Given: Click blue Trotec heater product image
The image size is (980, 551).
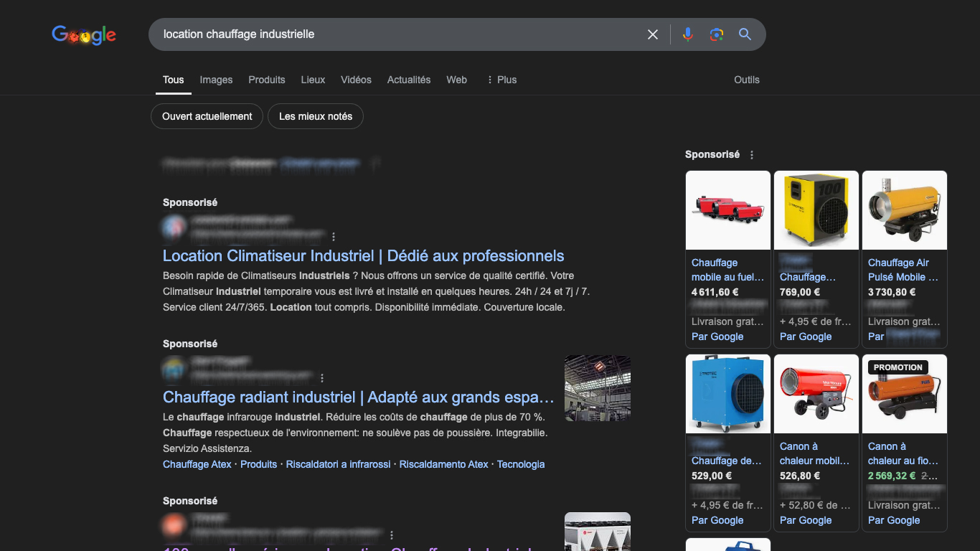Looking at the screenshot, I should tap(728, 394).
